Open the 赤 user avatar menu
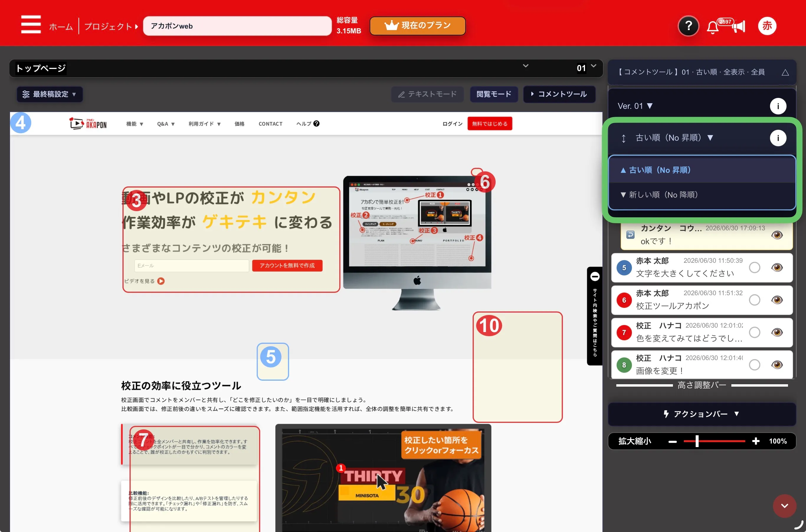The width and height of the screenshot is (806, 532). 767,26
